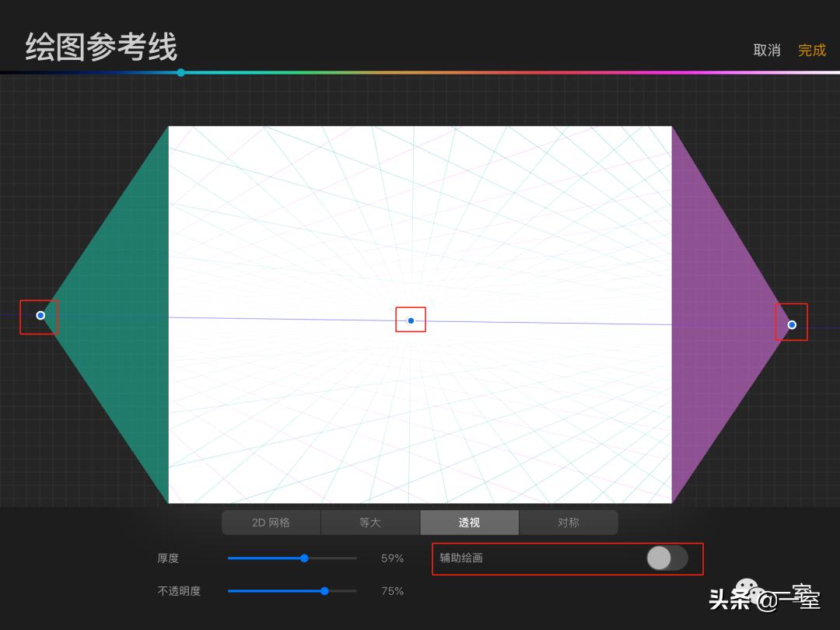Image resolution: width=840 pixels, height=630 pixels.
Task: Switch to the 2D 网格 tab
Action: [x=271, y=522]
